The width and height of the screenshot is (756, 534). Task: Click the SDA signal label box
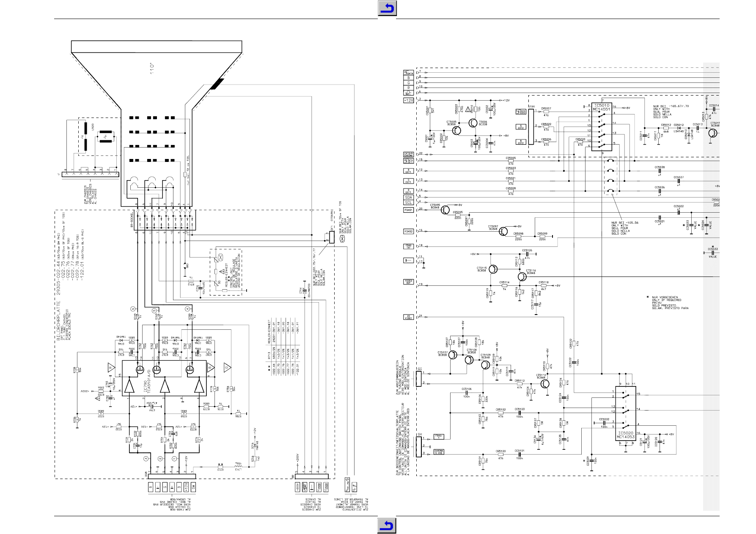[x=408, y=197]
